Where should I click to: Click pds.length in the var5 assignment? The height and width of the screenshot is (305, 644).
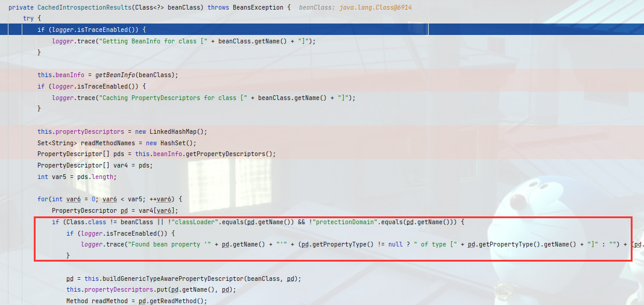(92, 177)
